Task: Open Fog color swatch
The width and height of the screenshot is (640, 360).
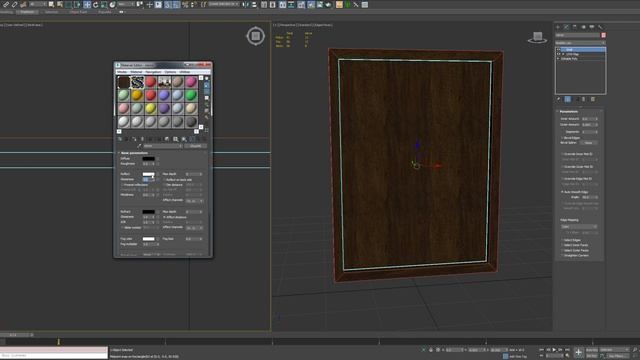Action: [x=149, y=239]
